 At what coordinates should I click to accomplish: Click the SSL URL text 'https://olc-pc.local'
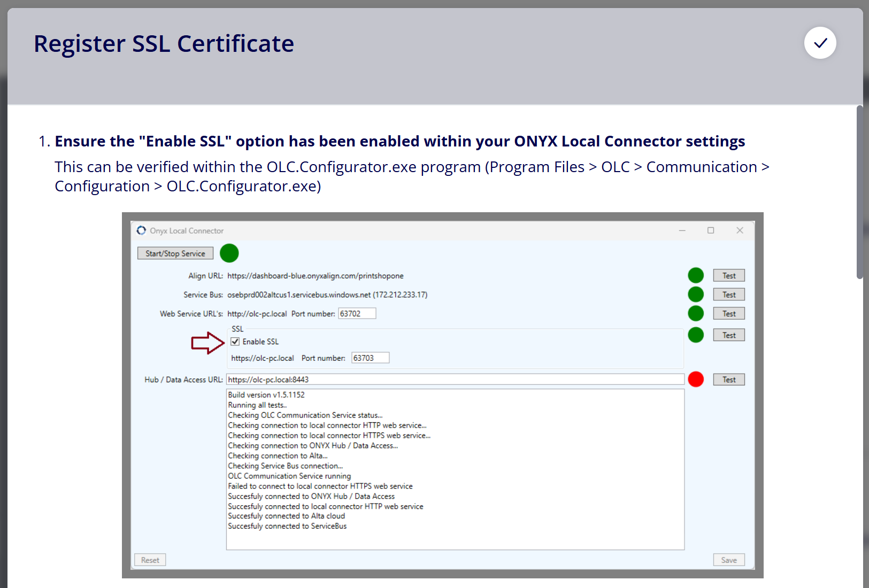coord(263,358)
